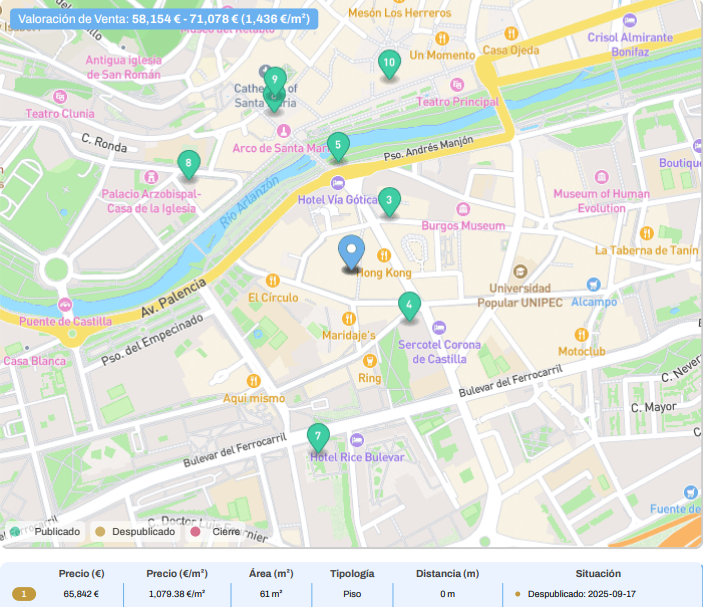Click map marker number 10
The width and height of the screenshot is (703, 607).
(389, 63)
